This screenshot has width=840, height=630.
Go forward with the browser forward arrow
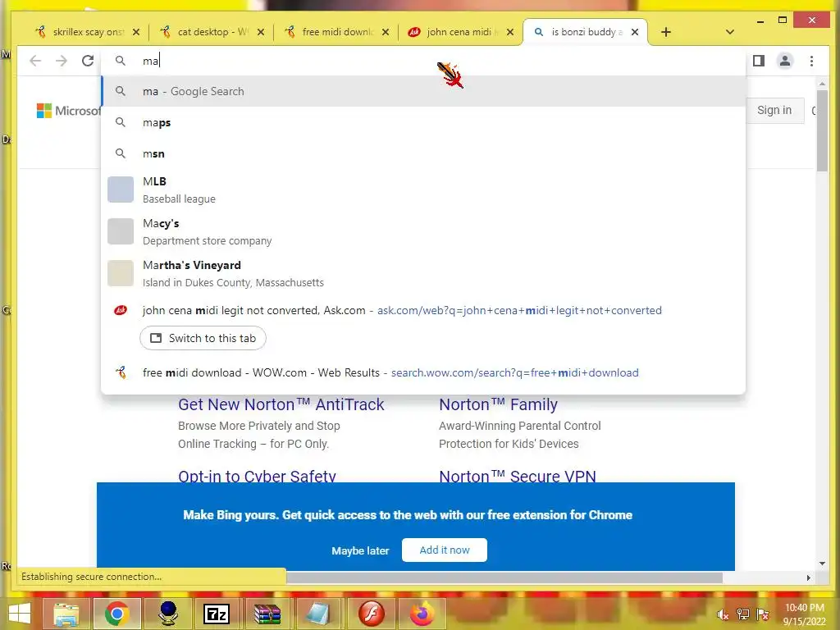(62, 61)
